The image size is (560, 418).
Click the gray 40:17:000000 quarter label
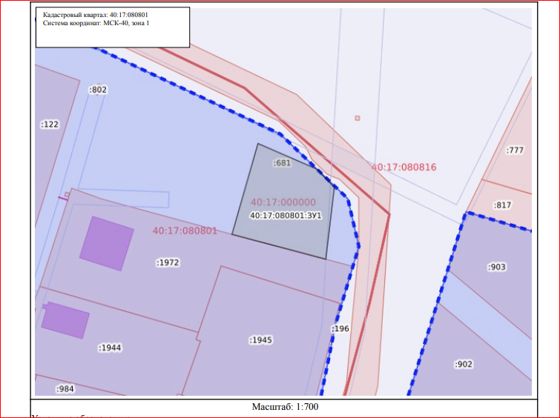283,203
